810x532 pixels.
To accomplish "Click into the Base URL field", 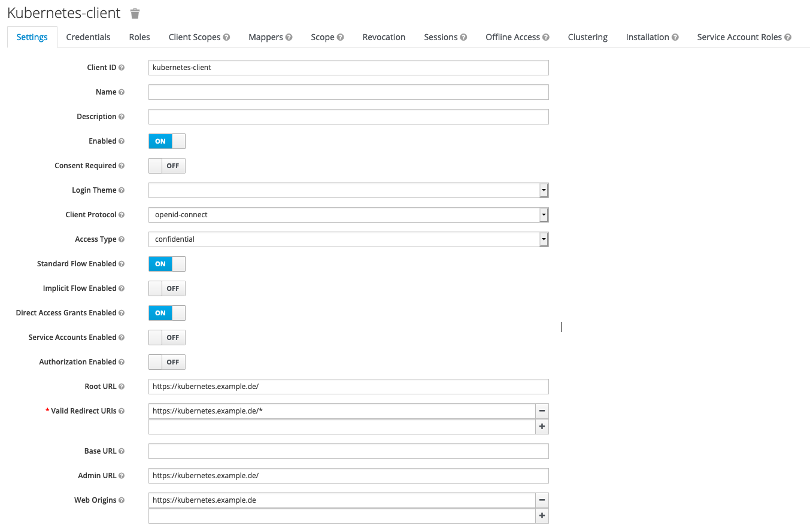I will coord(348,451).
